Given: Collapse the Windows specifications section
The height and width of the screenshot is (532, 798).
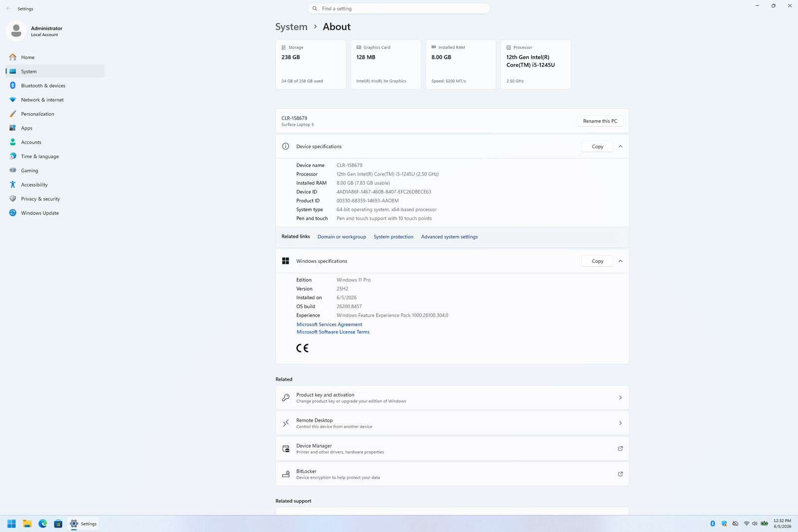Looking at the screenshot, I should [620, 261].
